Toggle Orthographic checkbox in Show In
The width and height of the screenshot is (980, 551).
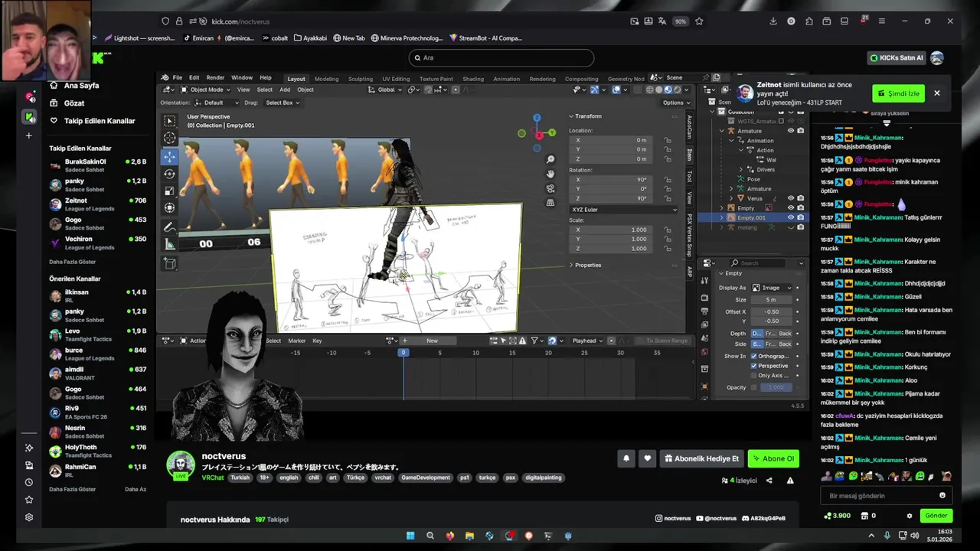point(754,356)
